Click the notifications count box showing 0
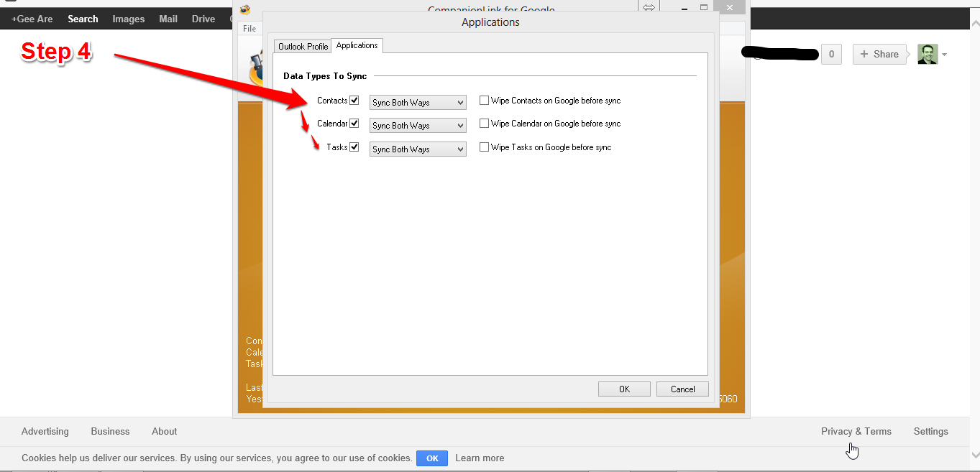The image size is (980, 472). coord(831,54)
